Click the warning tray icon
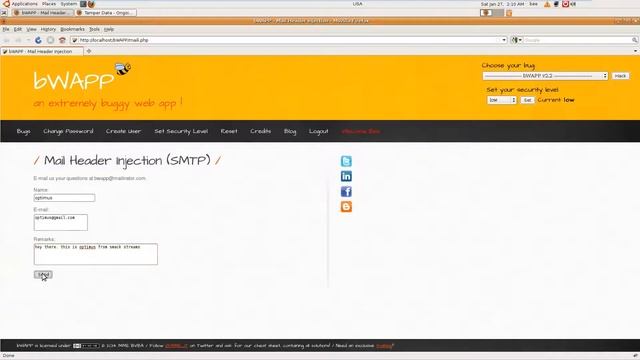The image size is (640, 360). pyautogui.click(x=547, y=4)
